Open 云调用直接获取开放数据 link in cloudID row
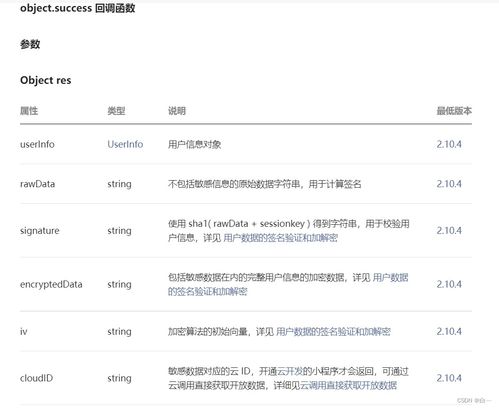The width and height of the screenshot is (499, 408). click(x=349, y=385)
